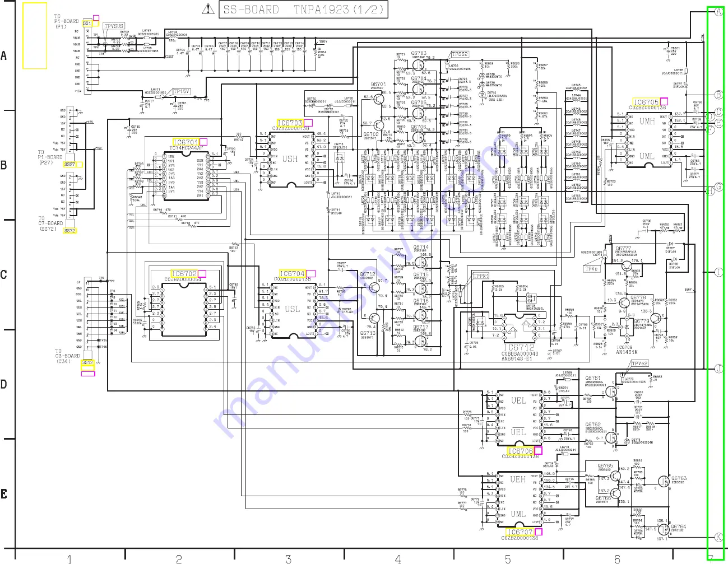Click the Q6764 transistor label
The height and width of the screenshot is (564, 728).
(679, 526)
